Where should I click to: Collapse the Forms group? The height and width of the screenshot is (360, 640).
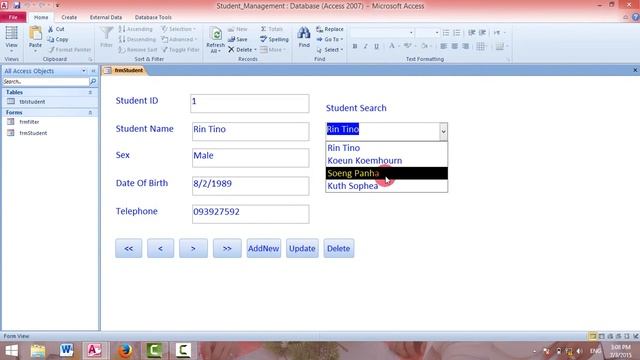pyautogui.click(x=90, y=112)
